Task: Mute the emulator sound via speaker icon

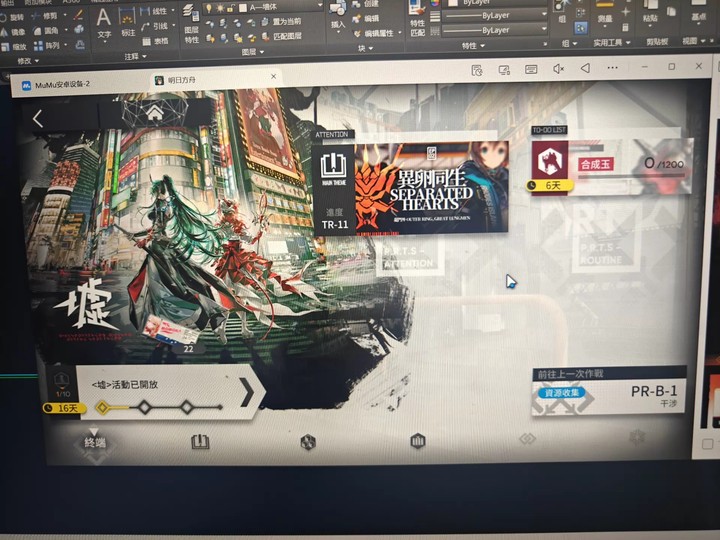Action: pos(558,68)
